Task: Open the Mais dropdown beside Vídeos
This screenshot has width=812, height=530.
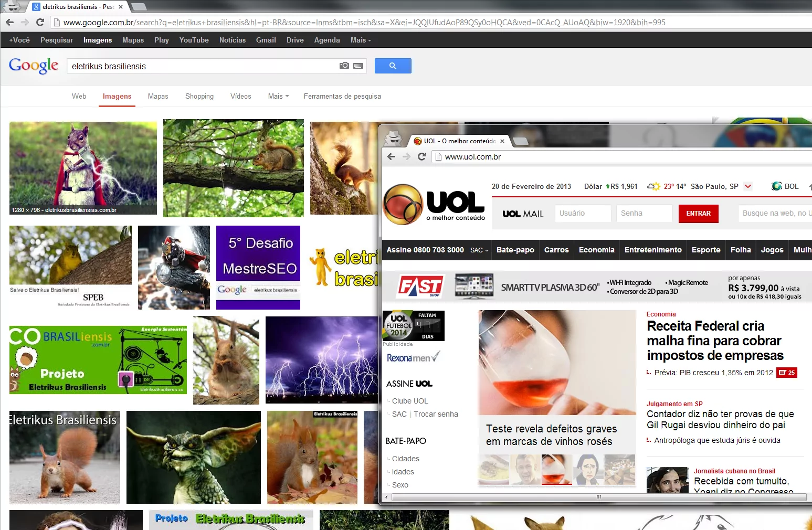Action: click(278, 96)
